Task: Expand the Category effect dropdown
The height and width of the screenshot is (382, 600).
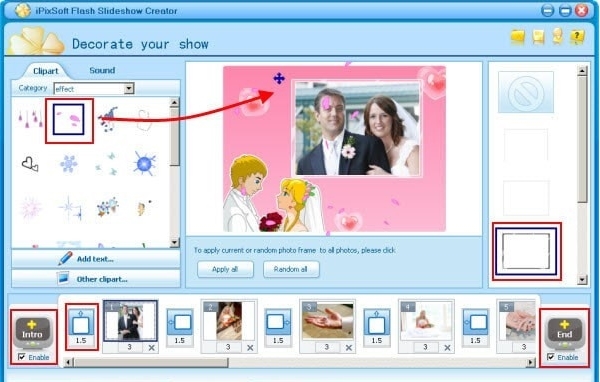Action: (129, 88)
